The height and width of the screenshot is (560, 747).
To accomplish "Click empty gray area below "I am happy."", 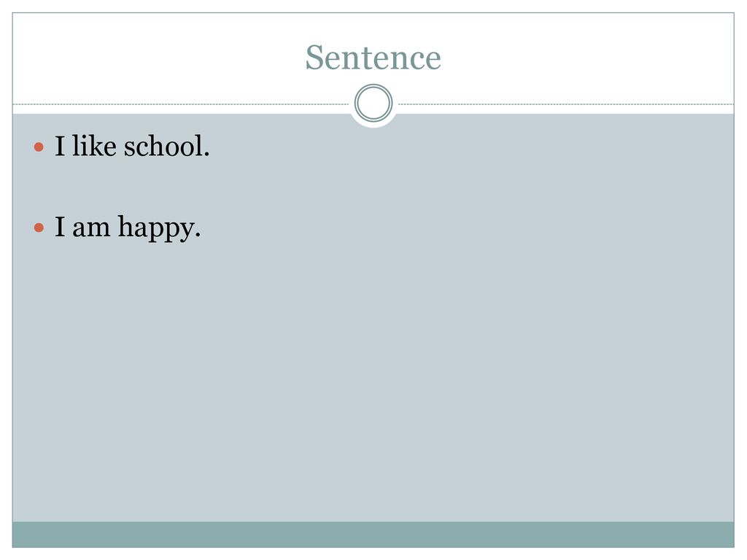I will pos(373,381).
